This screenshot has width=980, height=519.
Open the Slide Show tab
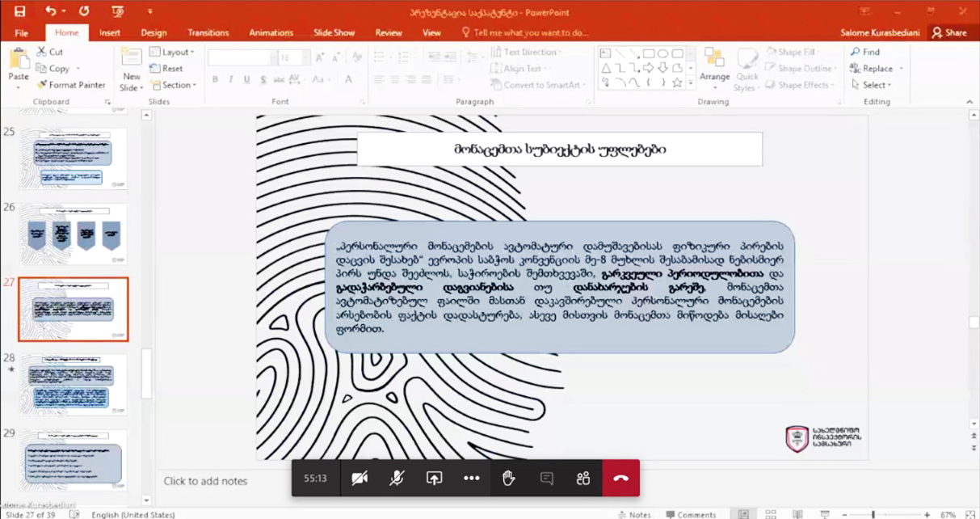[x=334, y=33]
